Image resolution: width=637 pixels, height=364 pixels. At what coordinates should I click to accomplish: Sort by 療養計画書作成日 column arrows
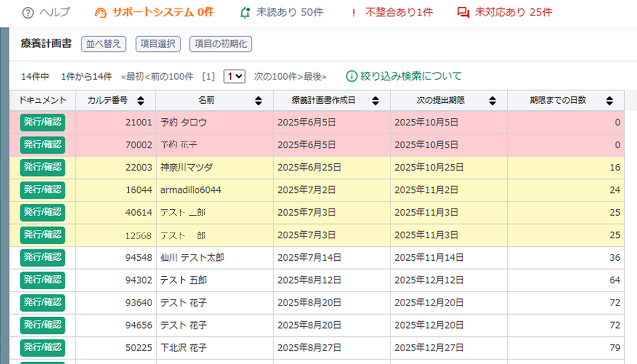coord(375,101)
